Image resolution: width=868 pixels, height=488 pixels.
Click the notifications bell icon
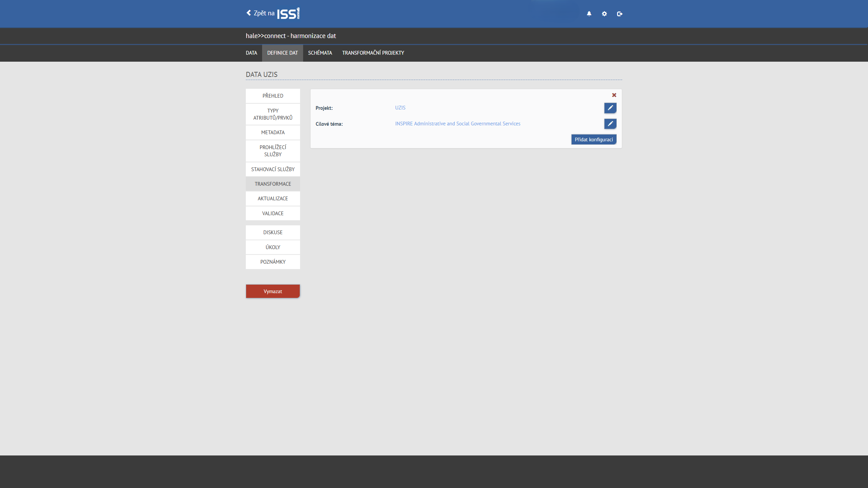tap(589, 14)
